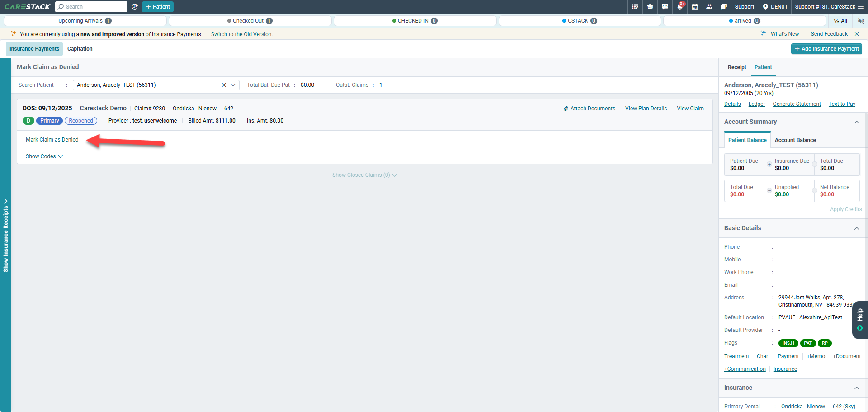This screenshot has width=868, height=412.
Task: Open the Receipt tab
Action: pyautogui.click(x=737, y=67)
